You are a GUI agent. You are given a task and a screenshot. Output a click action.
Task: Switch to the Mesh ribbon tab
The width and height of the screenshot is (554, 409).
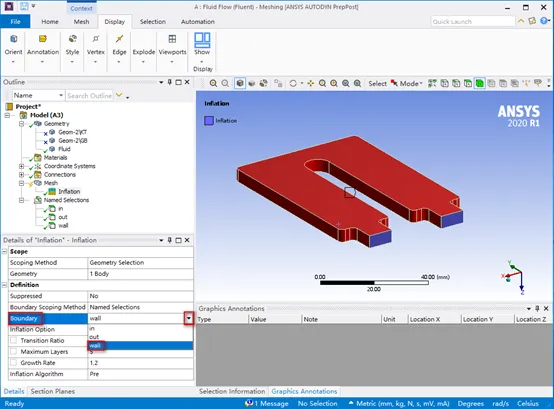point(81,22)
